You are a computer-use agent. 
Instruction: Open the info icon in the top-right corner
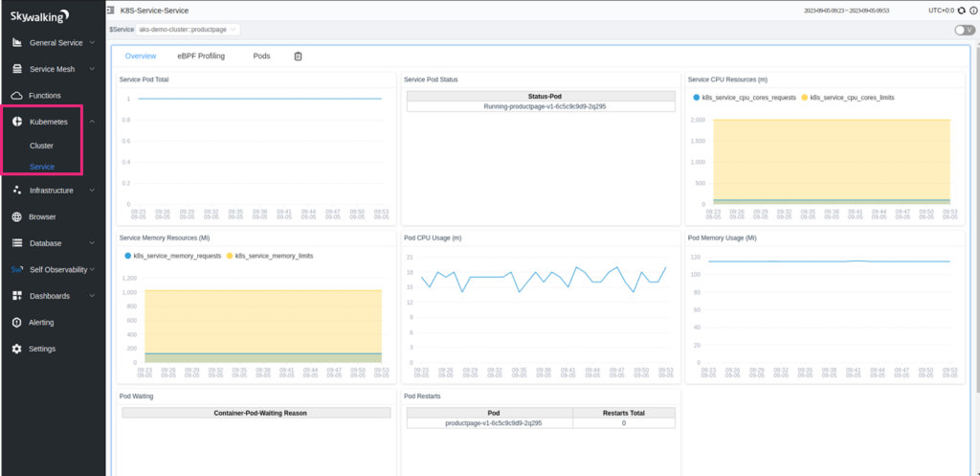click(x=972, y=11)
